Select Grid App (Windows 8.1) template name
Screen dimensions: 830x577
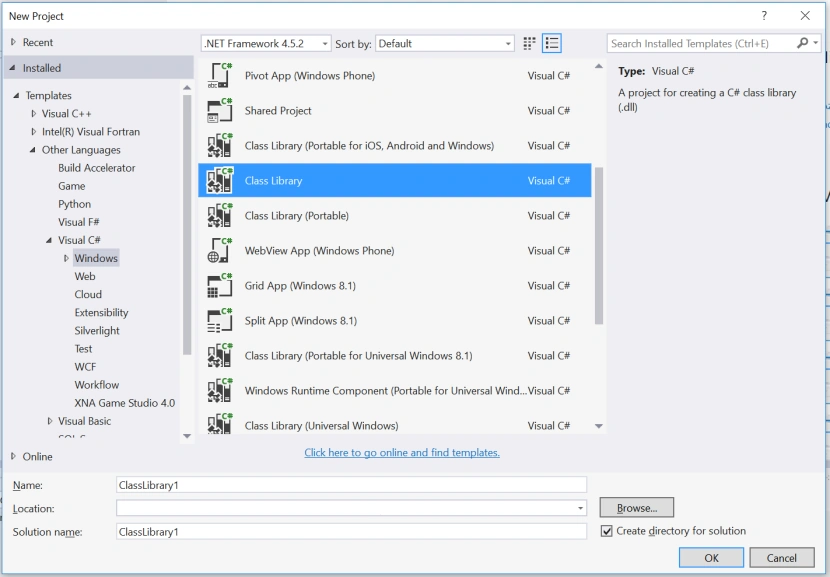pyautogui.click(x=300, y=286)
